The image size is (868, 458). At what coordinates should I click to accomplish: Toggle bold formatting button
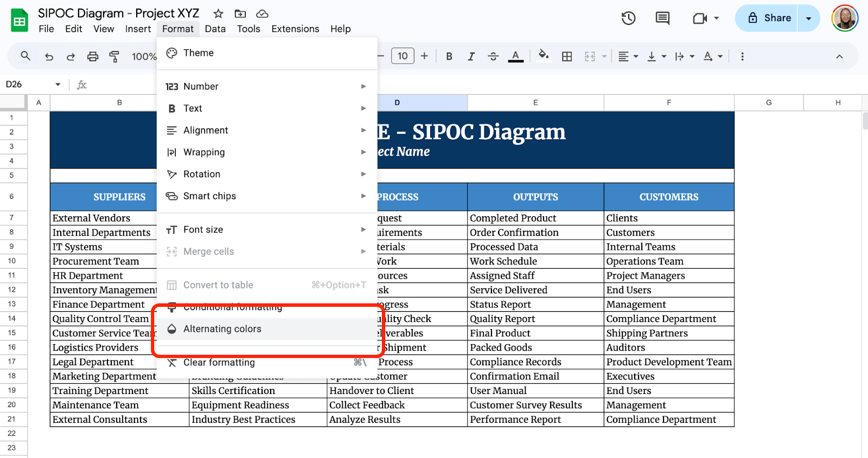(x=449, y=56)
